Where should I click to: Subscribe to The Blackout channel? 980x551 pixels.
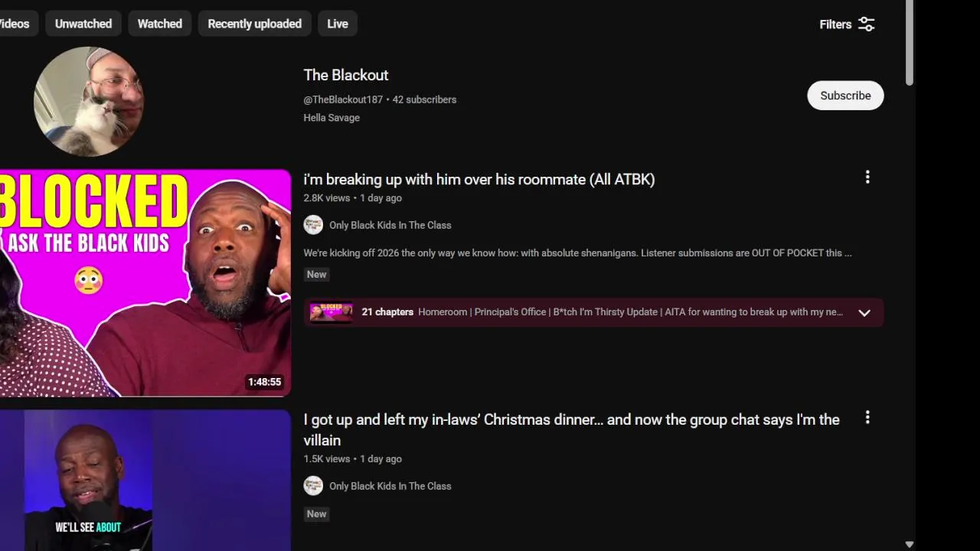tap(845, 96)
